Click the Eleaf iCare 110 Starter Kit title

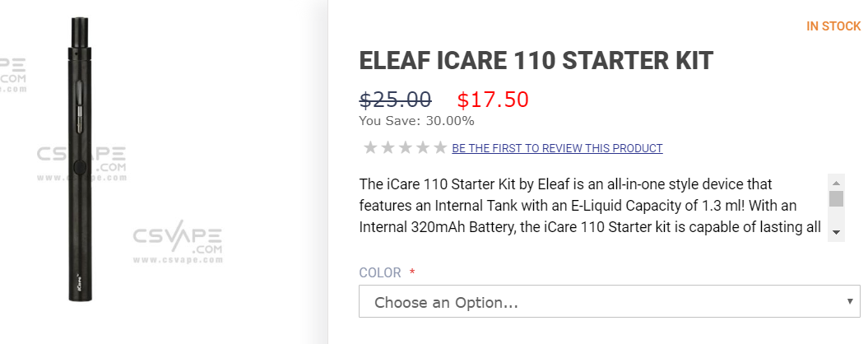pos(536,61)
